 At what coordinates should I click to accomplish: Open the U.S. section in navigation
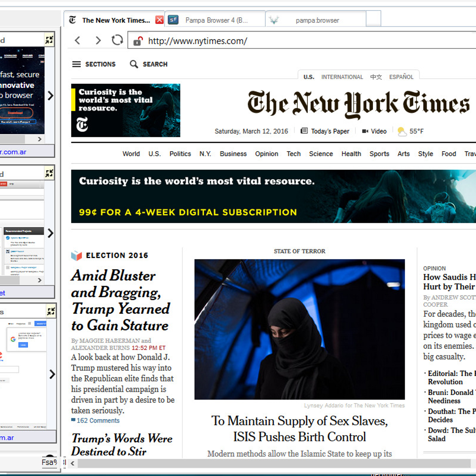[154, 154]
